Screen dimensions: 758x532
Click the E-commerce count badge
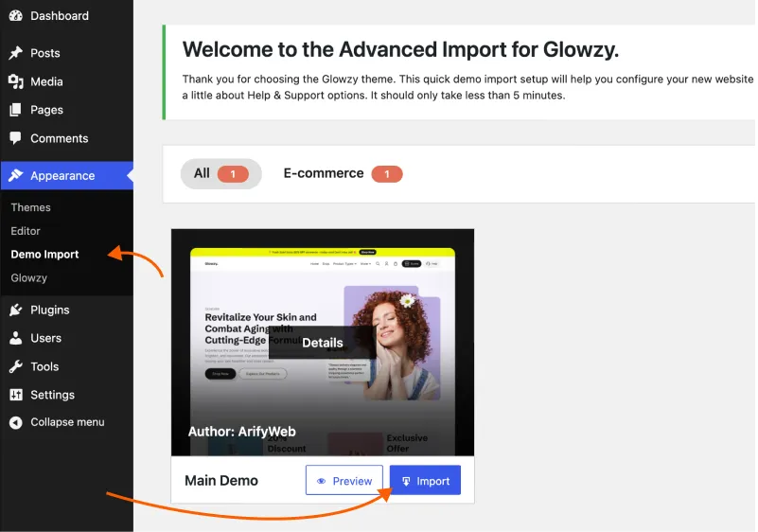click(x=387, y=174)
